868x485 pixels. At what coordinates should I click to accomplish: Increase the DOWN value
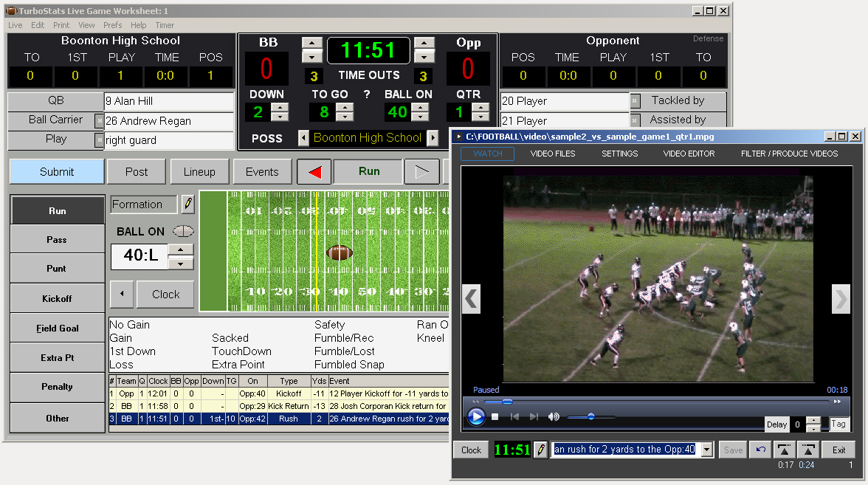coord(280,108)
